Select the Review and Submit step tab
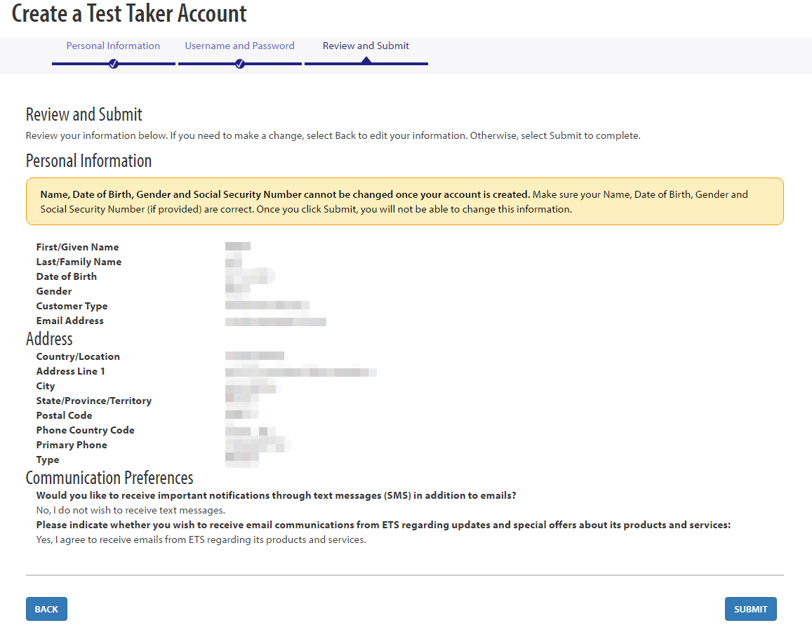812x644 pixels. [x=366, y=46]
